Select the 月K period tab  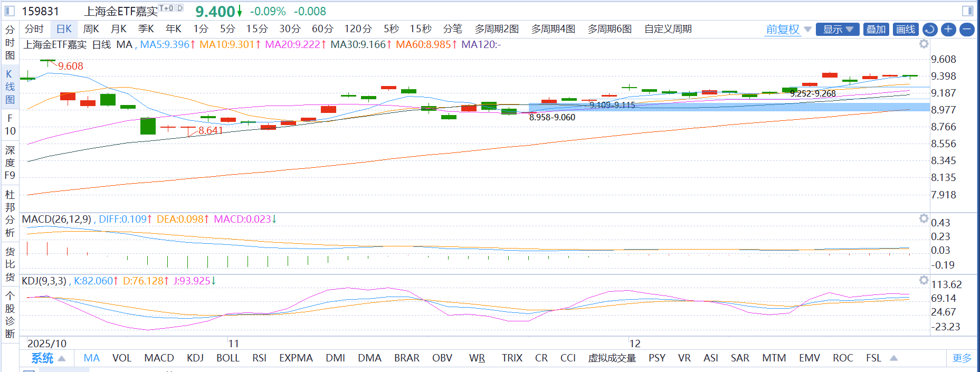pos(119,29)
